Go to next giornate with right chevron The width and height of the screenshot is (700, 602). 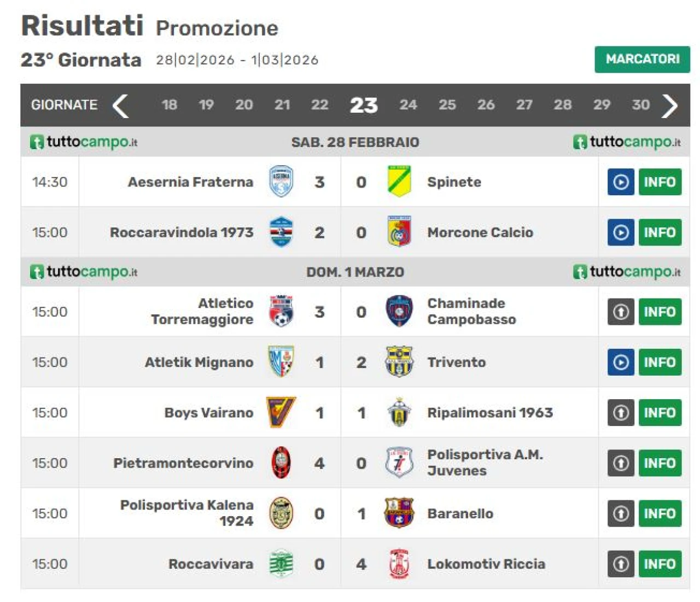click(670, 106)
